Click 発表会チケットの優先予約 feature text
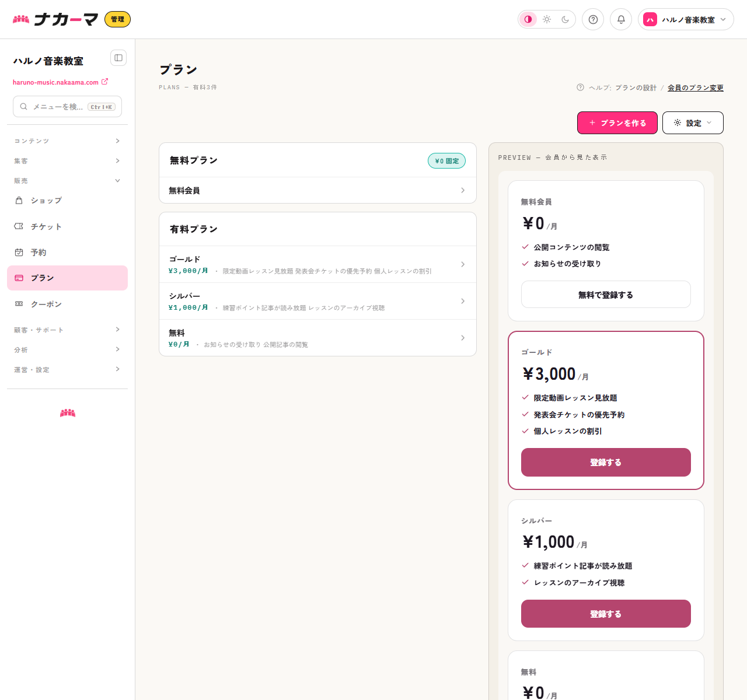This screenshot has height=700, width=747. point(579,415)
